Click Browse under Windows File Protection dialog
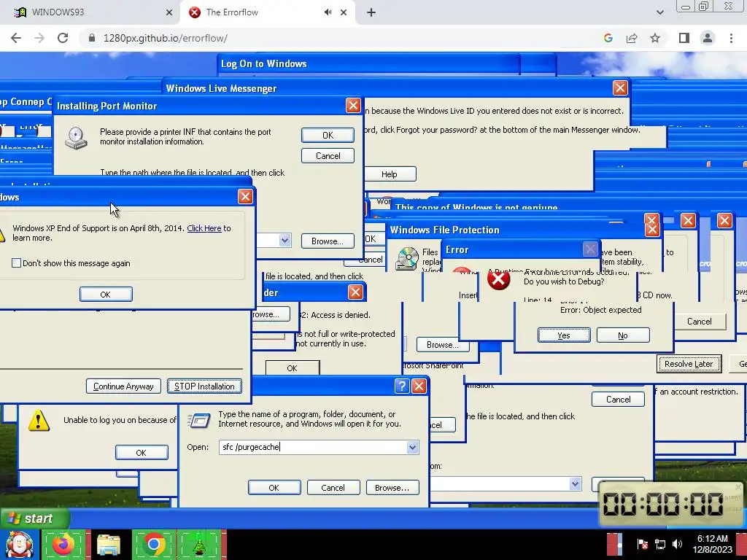The width and height of the screenshot is (747, 560). pos(443,345)
